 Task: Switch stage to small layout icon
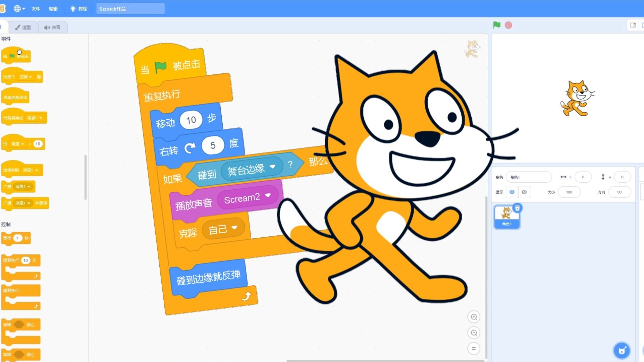click(633, 25)
